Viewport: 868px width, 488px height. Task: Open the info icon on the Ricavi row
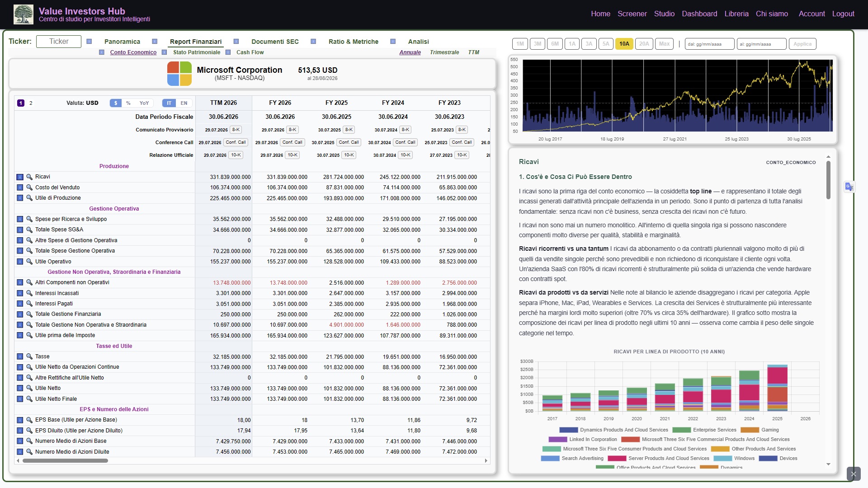20,177
